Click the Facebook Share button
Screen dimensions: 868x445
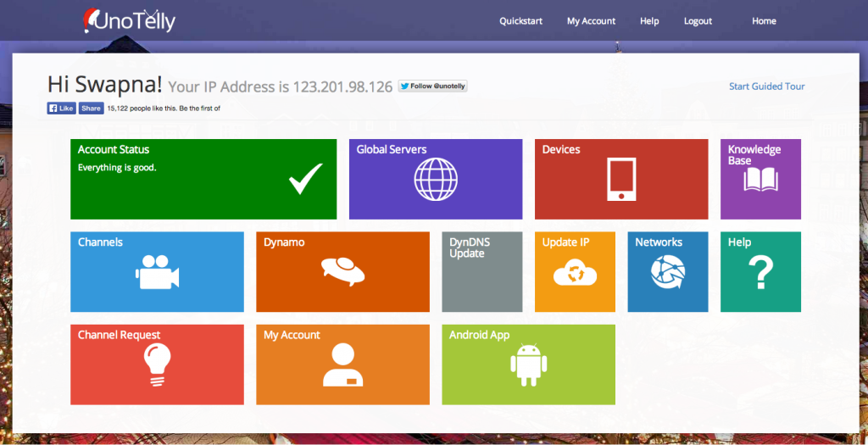click(x=91, y=108)
